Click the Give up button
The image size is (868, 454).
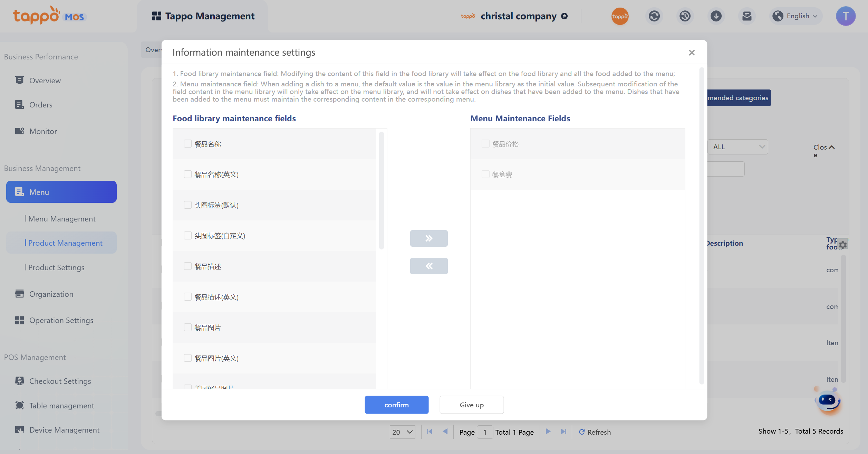pyautogui.click(x=471, y=405)
